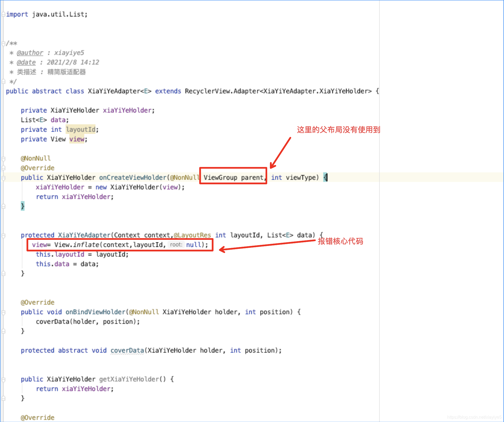Screen dimensions: 504x422
Task: Click the class name XiaYiYeAdapter in declaration
Action: coord(114,91)
